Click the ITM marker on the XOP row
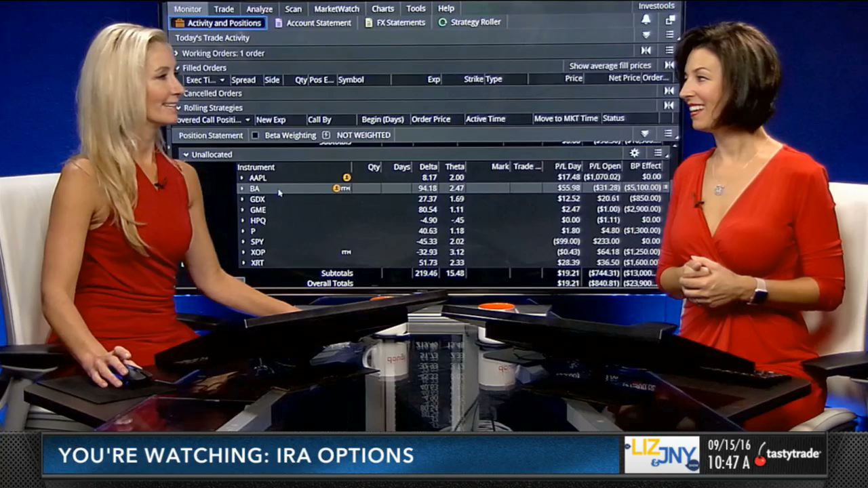Image resolution: width=868 pixels, height=488 pixels. [x=346, y=252]
